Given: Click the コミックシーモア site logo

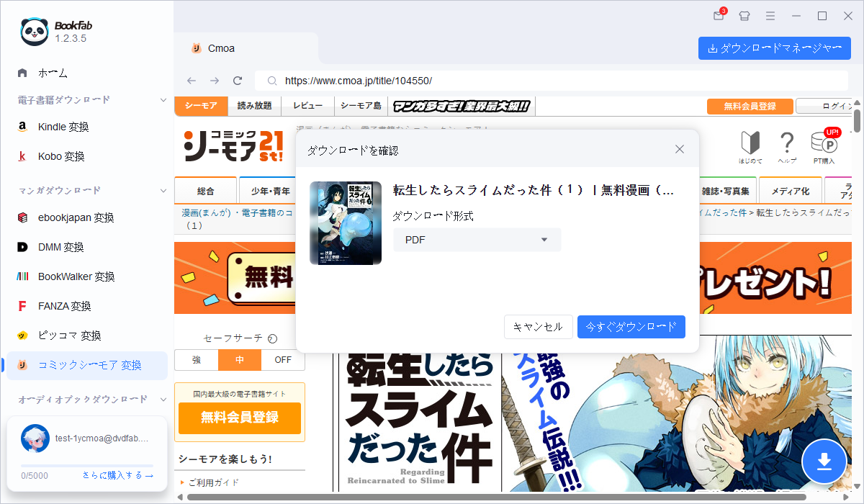Looking at the screenshot, I should 234,146.
